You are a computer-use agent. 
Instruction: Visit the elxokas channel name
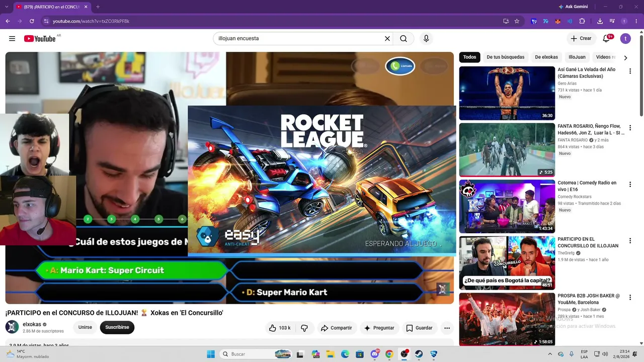(x=32, y=325)
